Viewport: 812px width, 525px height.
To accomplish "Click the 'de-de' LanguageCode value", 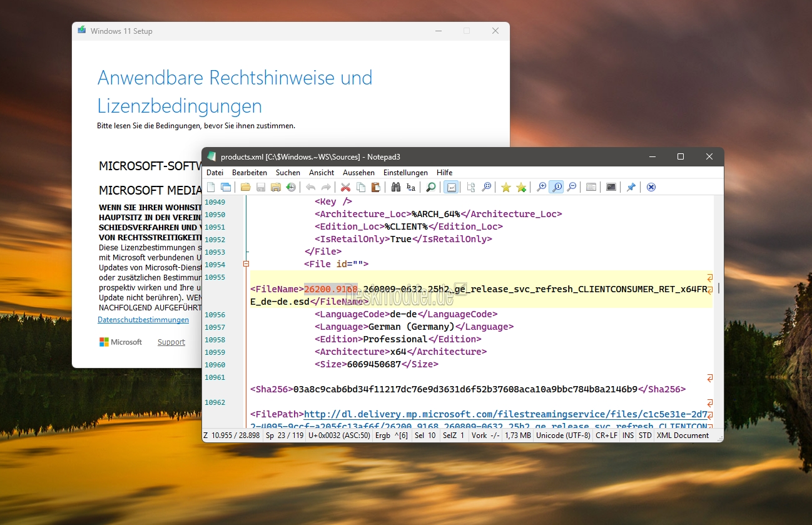I will point(402,314).
